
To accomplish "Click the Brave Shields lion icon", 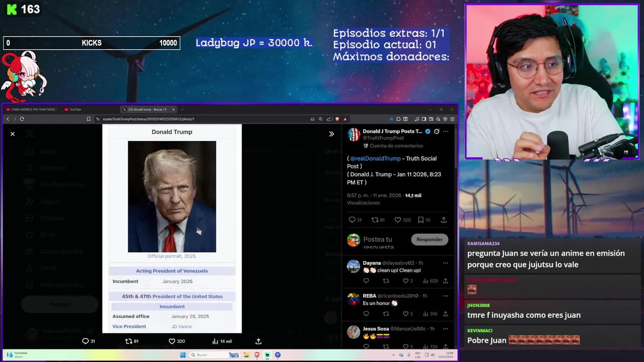I will tap(337, 119).
